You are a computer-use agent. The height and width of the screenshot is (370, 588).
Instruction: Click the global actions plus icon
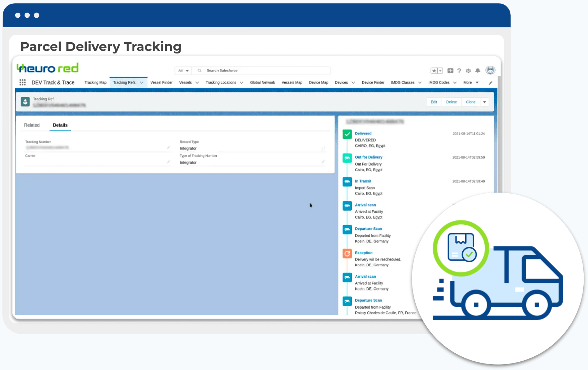pos(450,71)
